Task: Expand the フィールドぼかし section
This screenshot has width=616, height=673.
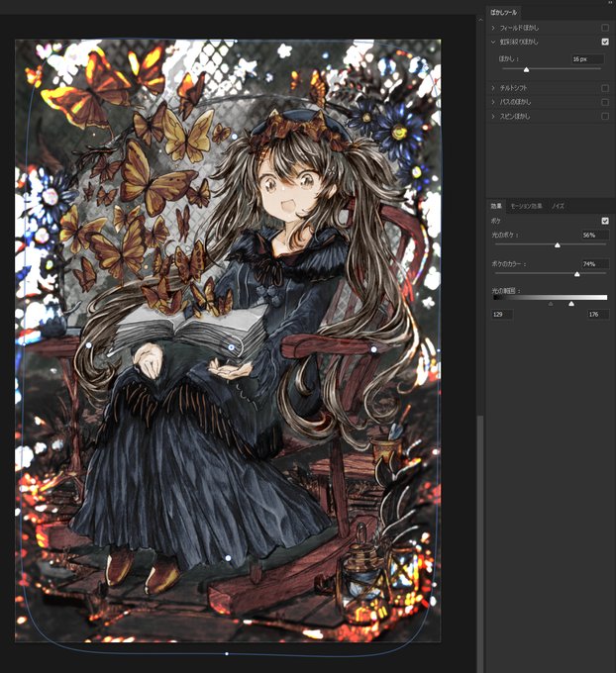Action: click(493, 28)
